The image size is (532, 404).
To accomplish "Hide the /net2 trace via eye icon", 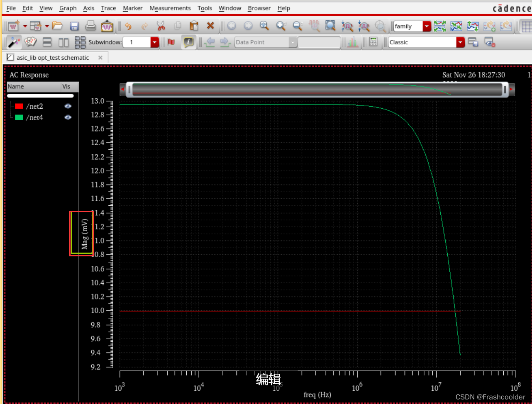I will click(68, 106).
